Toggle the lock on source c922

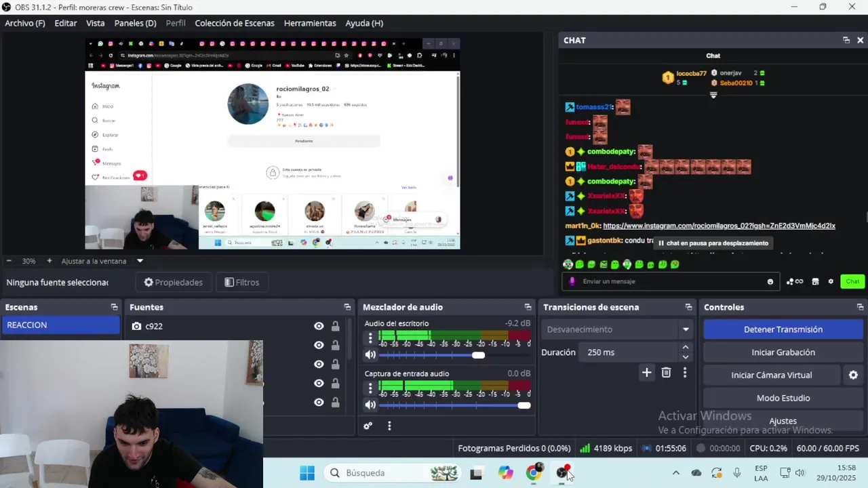click(x=335, y=326)
